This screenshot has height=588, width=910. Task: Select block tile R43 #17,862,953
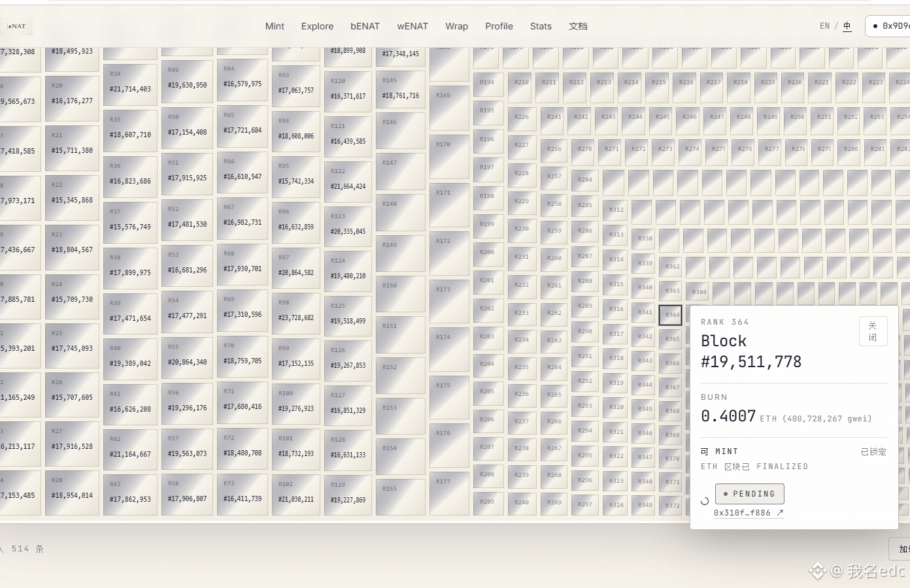pyautogui.click(x=130, y=495)
